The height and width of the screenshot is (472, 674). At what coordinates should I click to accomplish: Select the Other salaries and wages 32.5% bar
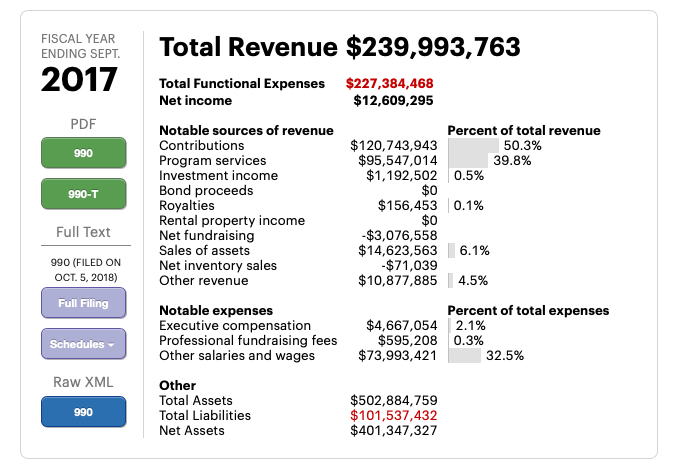[x=464, y=356]
